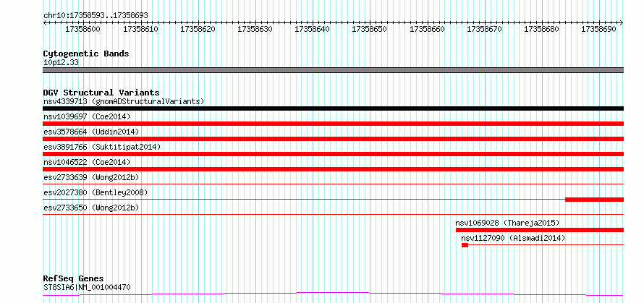
Task: Click the esv2733650 (Wong2012b) label
Action: pos(91,208)
